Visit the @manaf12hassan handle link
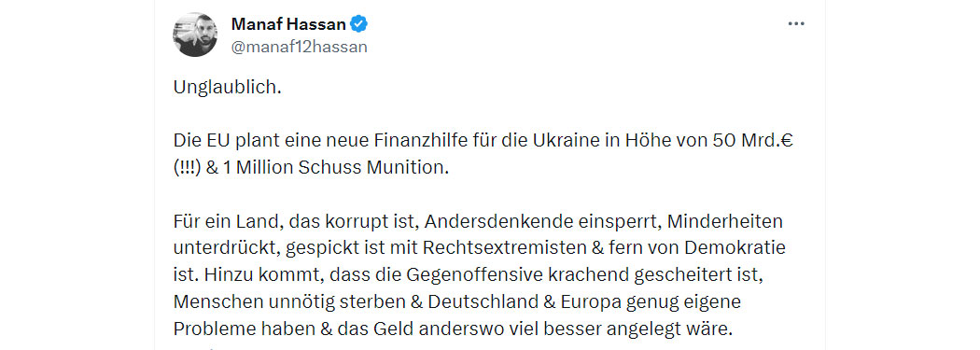Screen dimensions: 980x350 click(x=300, y=47)
